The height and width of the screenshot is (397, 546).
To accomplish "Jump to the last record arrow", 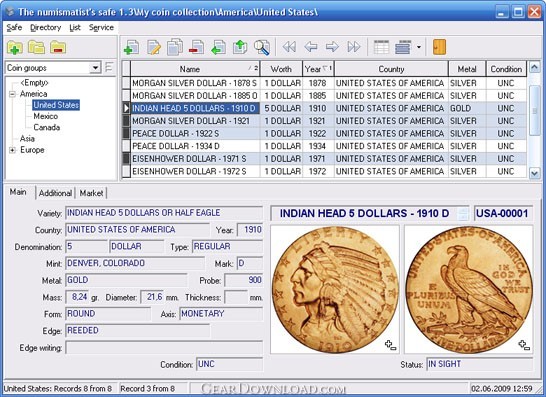I will [x=354, y=47].
